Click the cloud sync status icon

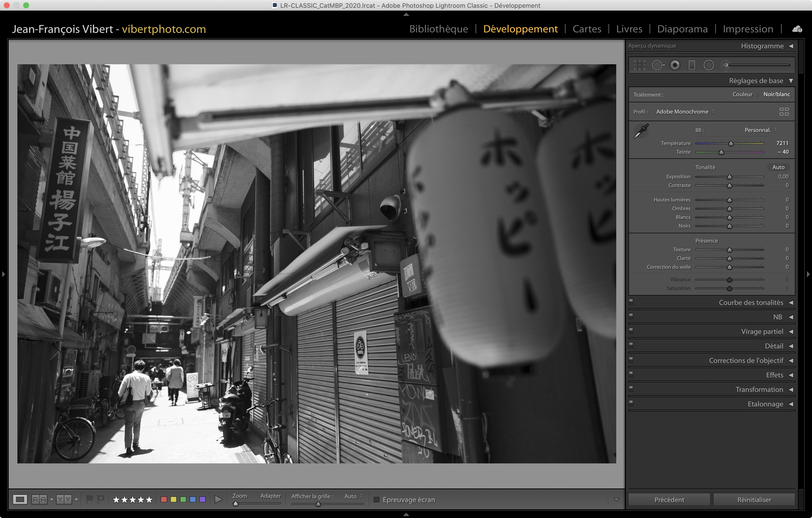[797, 29]
